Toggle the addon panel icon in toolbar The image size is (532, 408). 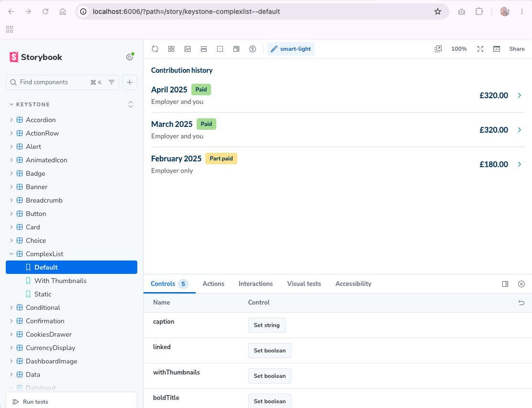(497, 49)
